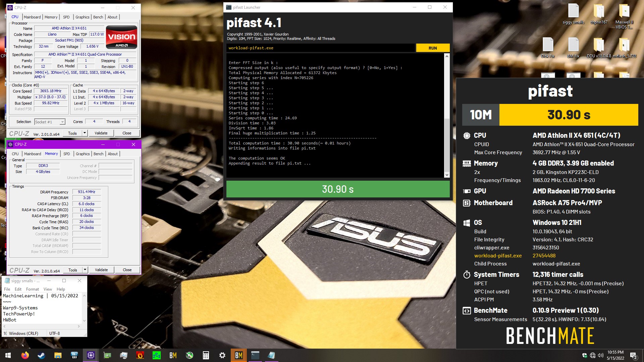
Task: Click the pifast launcher console taskbar icon
Action: pos(255,355)
